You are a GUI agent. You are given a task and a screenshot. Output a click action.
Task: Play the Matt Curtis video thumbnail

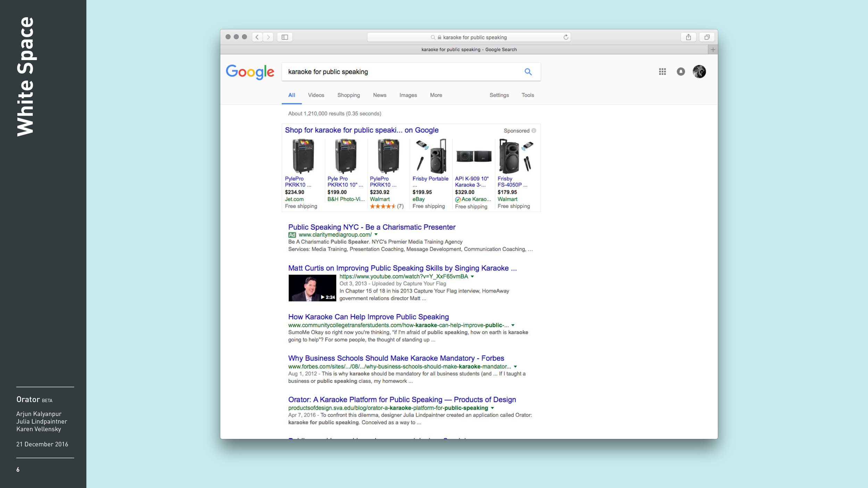pos(312,288)
